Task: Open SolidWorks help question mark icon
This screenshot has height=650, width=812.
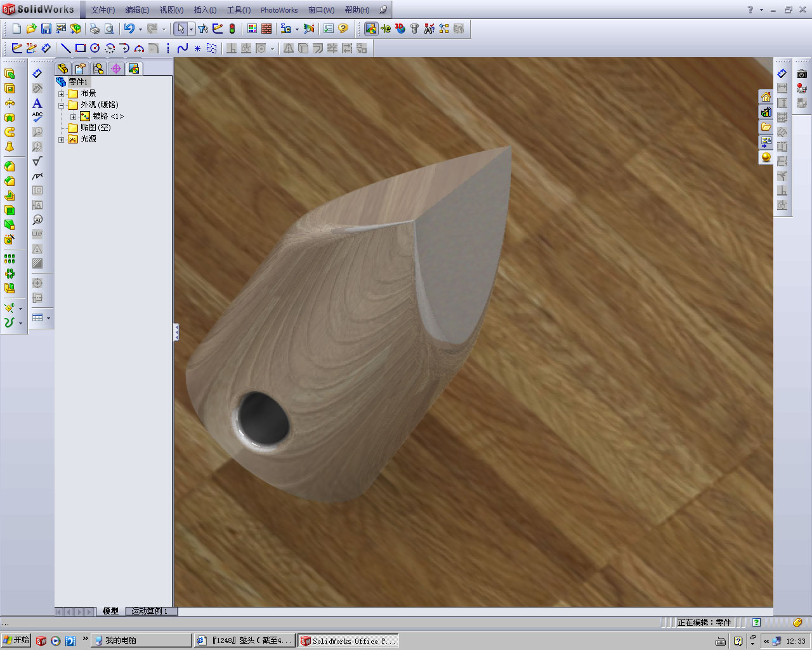Action: [343, 29]
